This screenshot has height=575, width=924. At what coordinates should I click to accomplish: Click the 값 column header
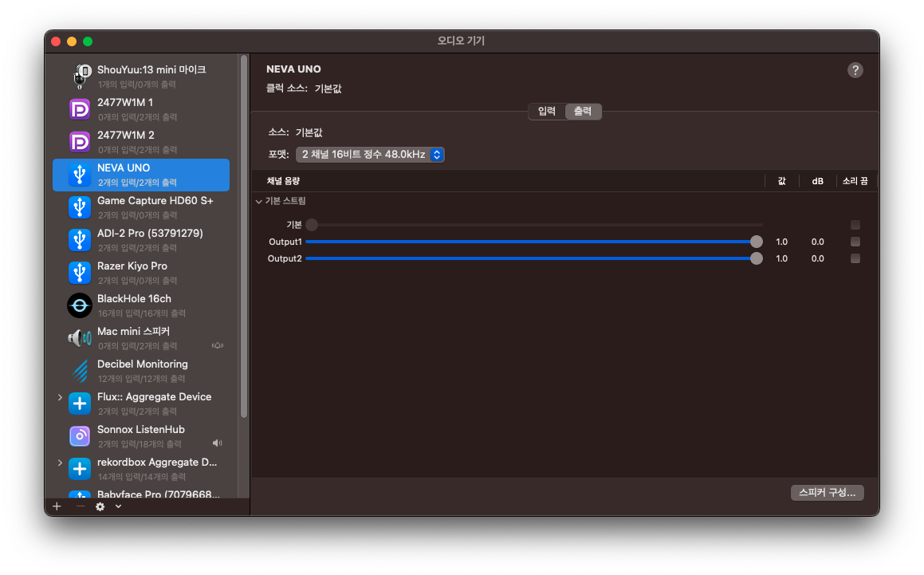(x=781, y=181)
